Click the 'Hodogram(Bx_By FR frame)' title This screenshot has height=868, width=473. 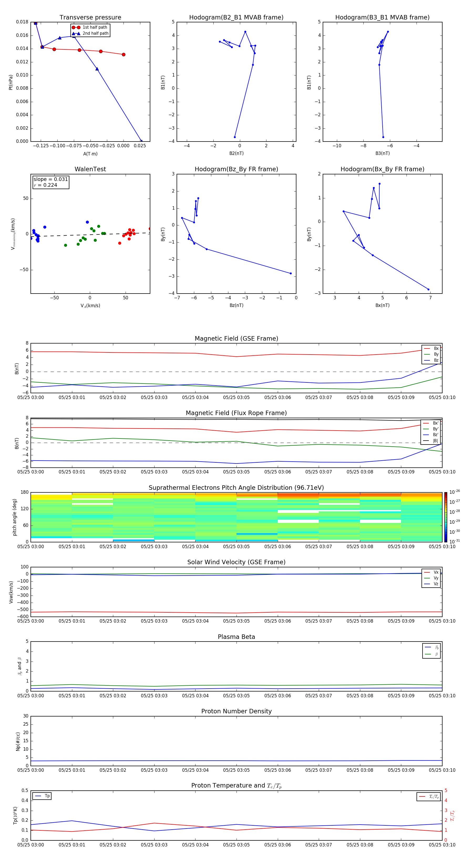(x=382, y=169)
